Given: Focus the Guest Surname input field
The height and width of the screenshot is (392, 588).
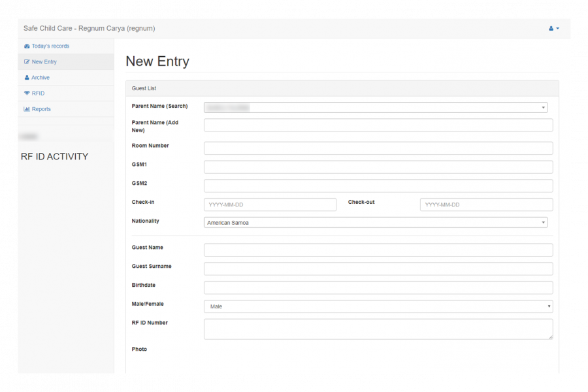Looking at the screenshot, I should (x=378, y=269).
